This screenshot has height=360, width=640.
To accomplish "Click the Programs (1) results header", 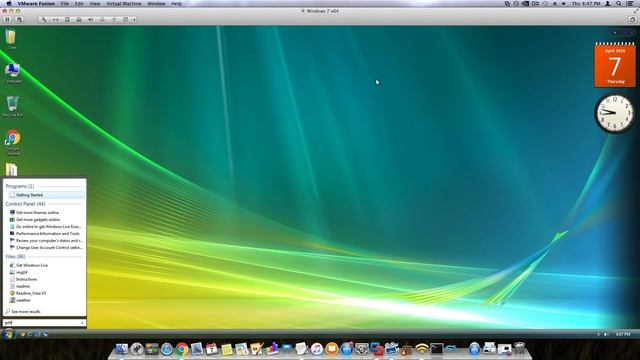I will tap(20, 186).
